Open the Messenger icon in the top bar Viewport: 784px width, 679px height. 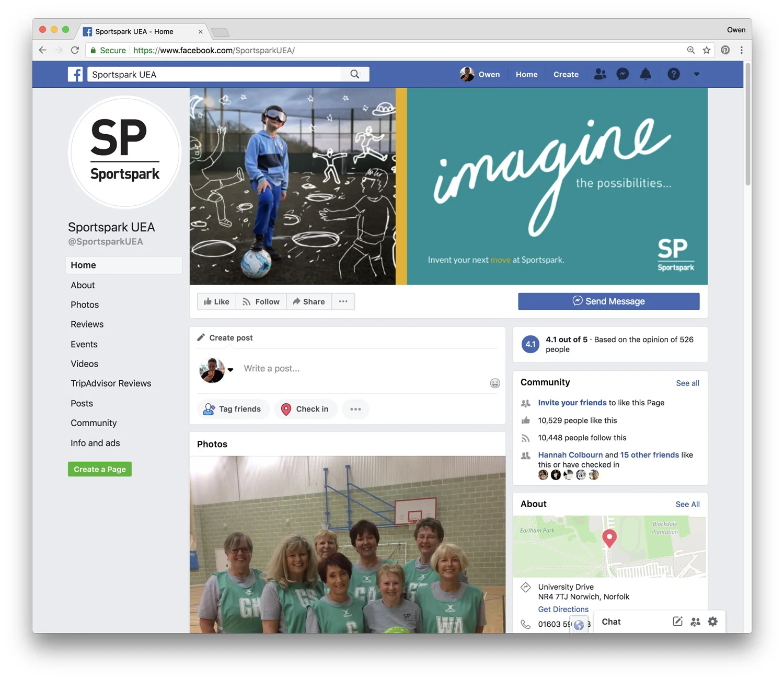point(622,74)
